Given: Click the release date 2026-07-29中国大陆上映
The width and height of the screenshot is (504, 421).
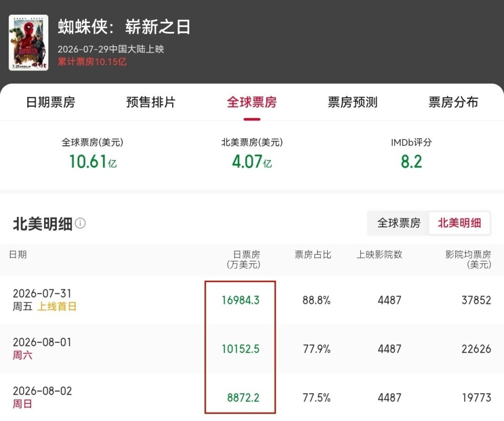Looking at the screenshot, I should 111,49.
